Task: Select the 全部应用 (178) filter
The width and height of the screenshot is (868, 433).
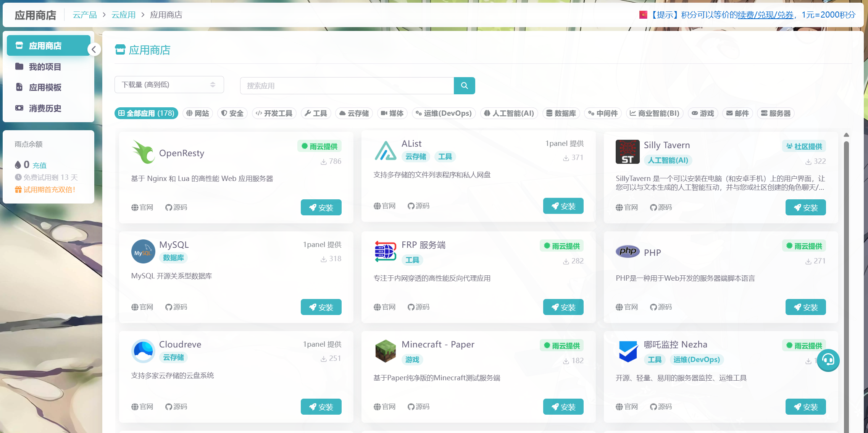Action: [x=146, y=113]
